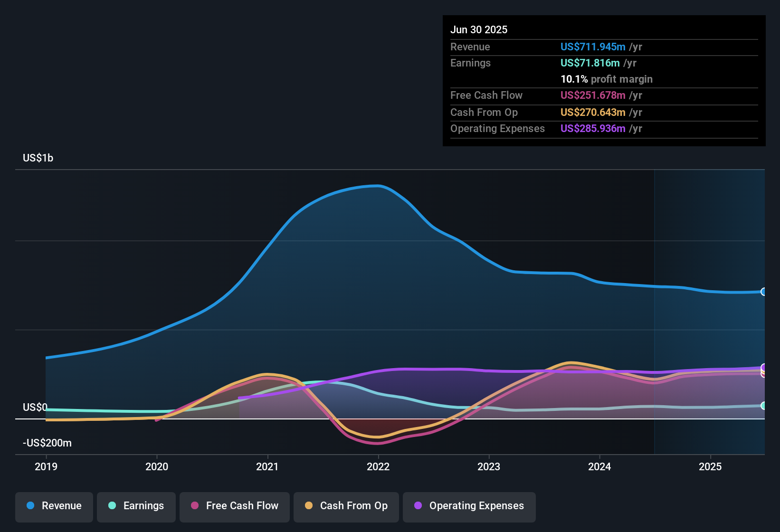Click the teal Earnings legend dot
This screenshot has width=780, height=532.
point(112,505)
